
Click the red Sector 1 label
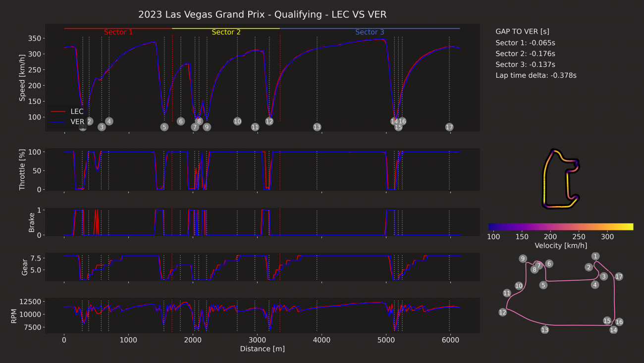118,32
